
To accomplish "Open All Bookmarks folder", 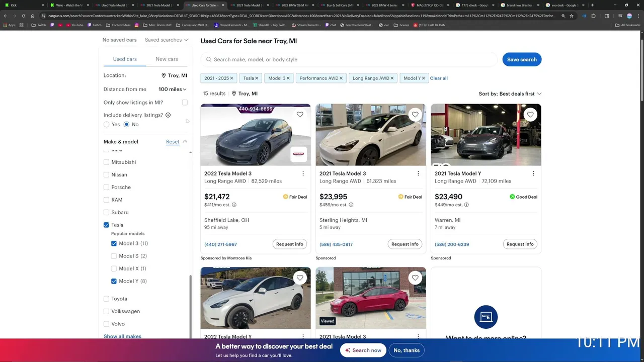I will click(x=628, y=25).
